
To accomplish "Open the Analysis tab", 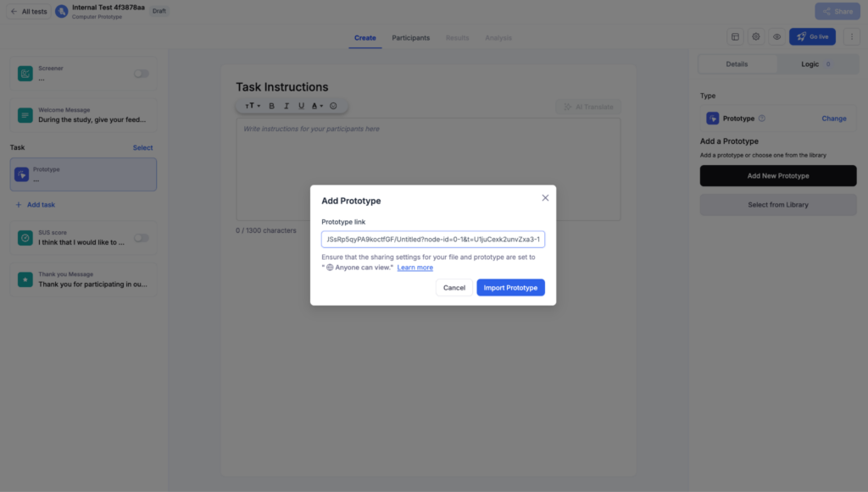I will click(x=498, y=37).
